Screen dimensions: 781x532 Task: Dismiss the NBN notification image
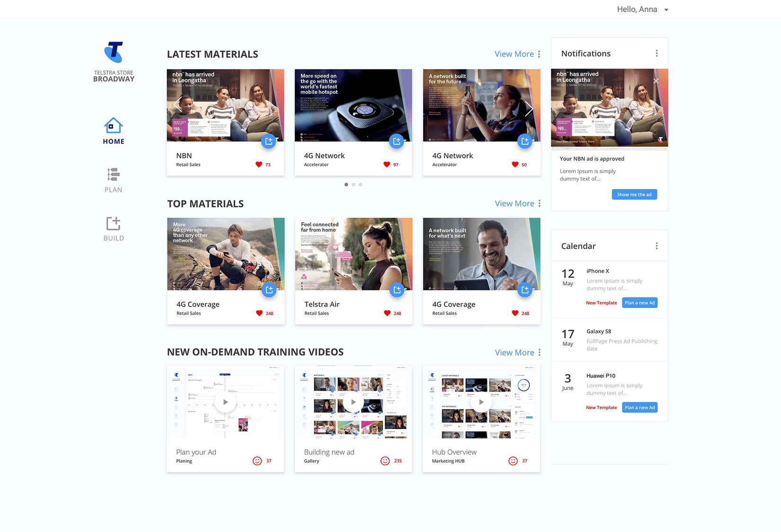[x=656, y=81]
